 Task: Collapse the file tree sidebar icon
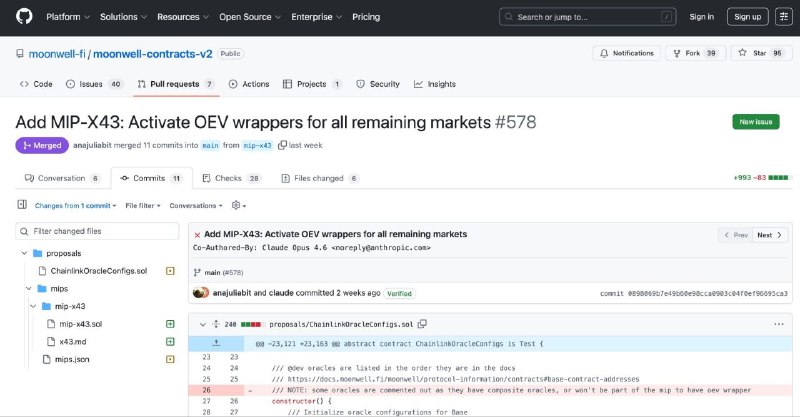23,205
